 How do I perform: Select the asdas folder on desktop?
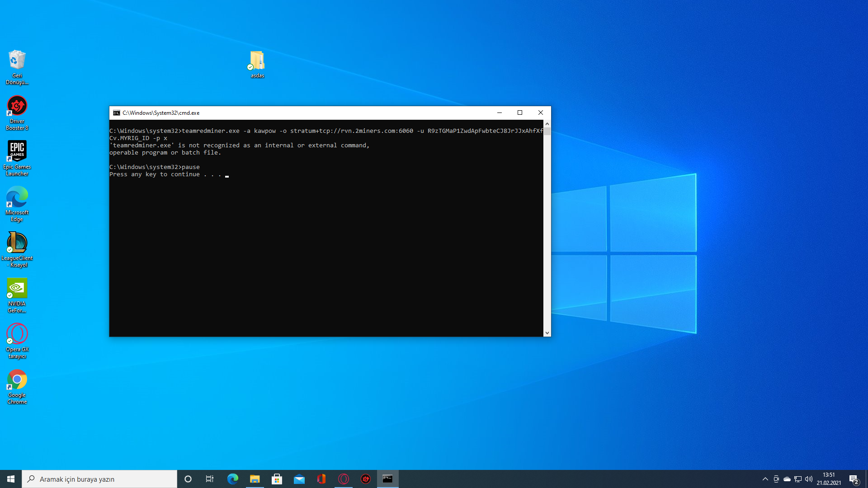tap(257, 64)
